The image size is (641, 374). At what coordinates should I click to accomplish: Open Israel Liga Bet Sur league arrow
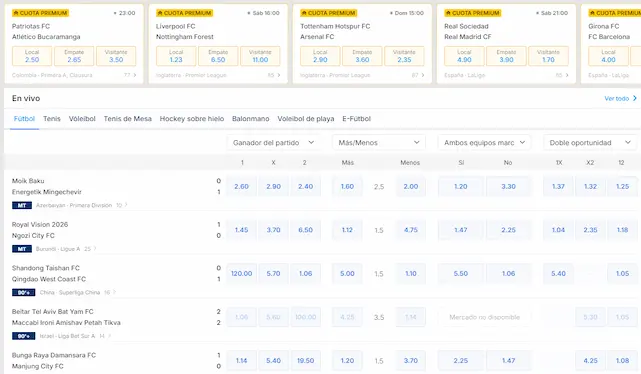[109, 336]
